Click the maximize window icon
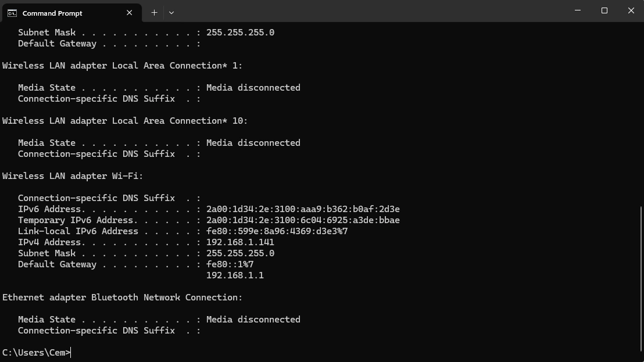Screen dimensions: 644x362 (604, 10)
